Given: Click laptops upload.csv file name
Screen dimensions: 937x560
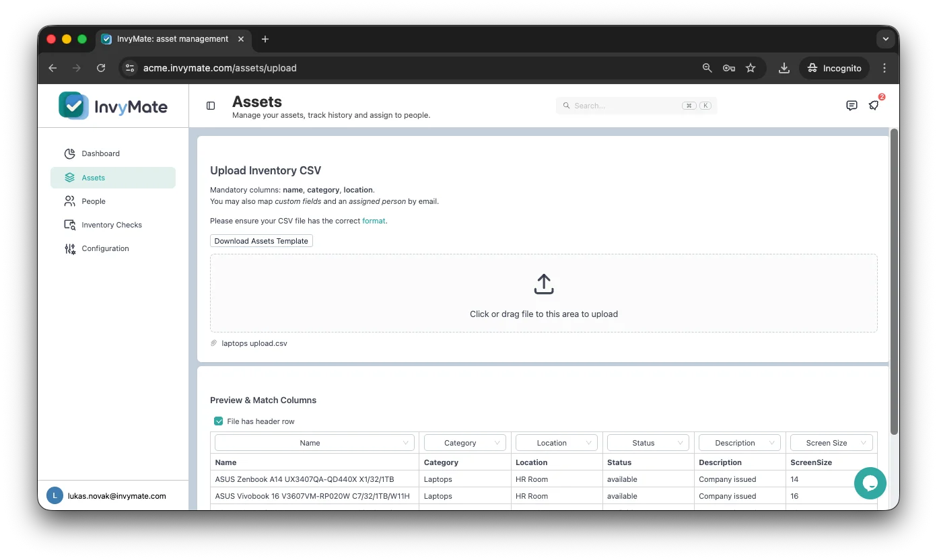Looking at the screenshot, I should pyautogui.click(x=254, y=343).
